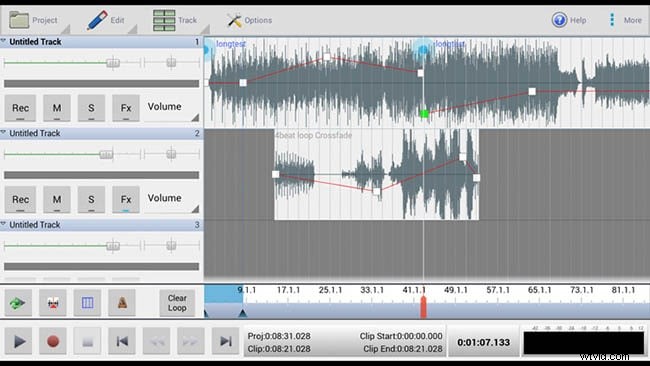The height and width of the screenshot is (366, 650).
Task: Arm recording on track 2 with Rec
Action: [20, 199]
